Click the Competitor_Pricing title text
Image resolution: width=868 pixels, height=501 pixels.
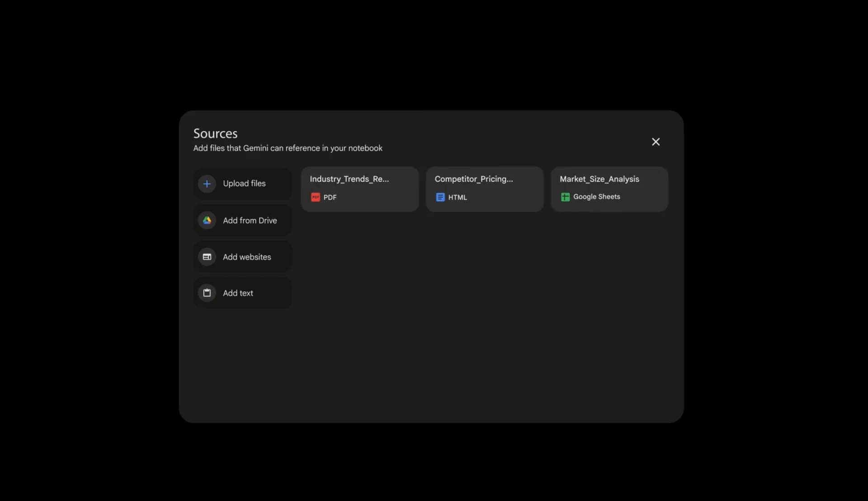474,179
